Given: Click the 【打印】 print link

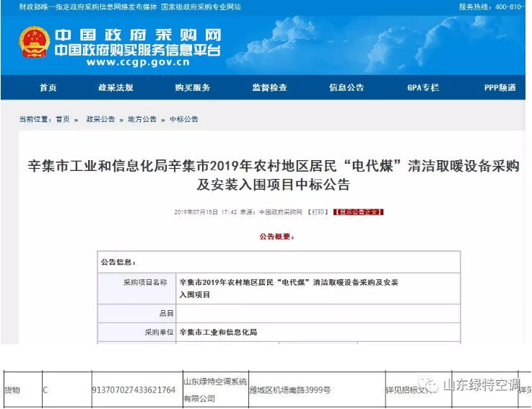Looking at the screenshot, I should tap(318, 212).
